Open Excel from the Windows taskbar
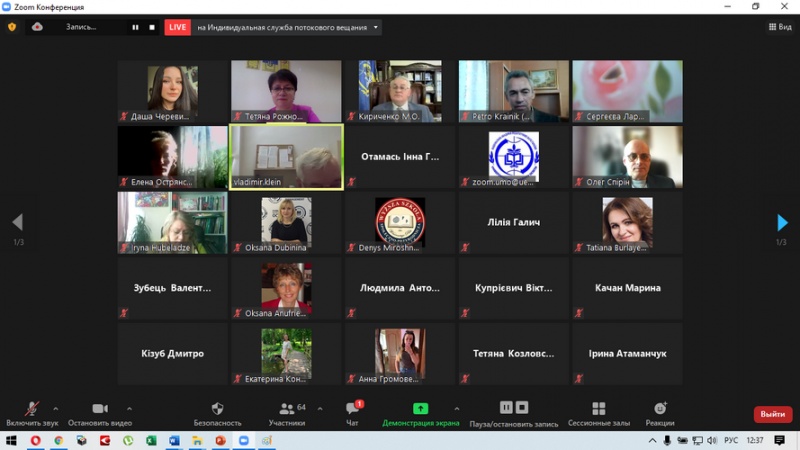The width and height of the screenshot is (800, 450). pyautogui.click(x=151, y=440)
